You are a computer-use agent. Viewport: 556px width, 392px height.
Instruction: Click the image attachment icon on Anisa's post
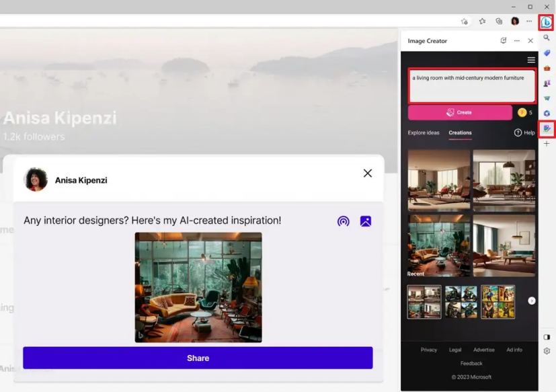click(365, 221)
